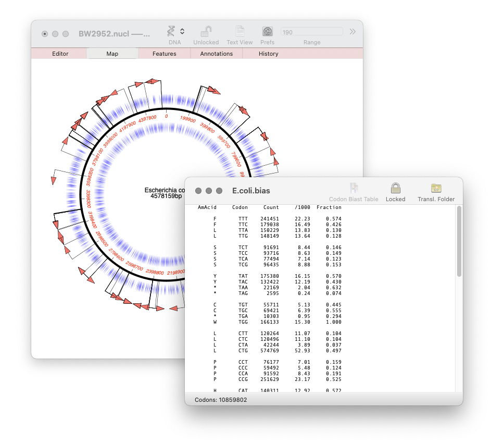Click count value 251629 for CCG
The width and height of the screenshot is (504, 443).
pyautogui.click(x=269, y=379)
